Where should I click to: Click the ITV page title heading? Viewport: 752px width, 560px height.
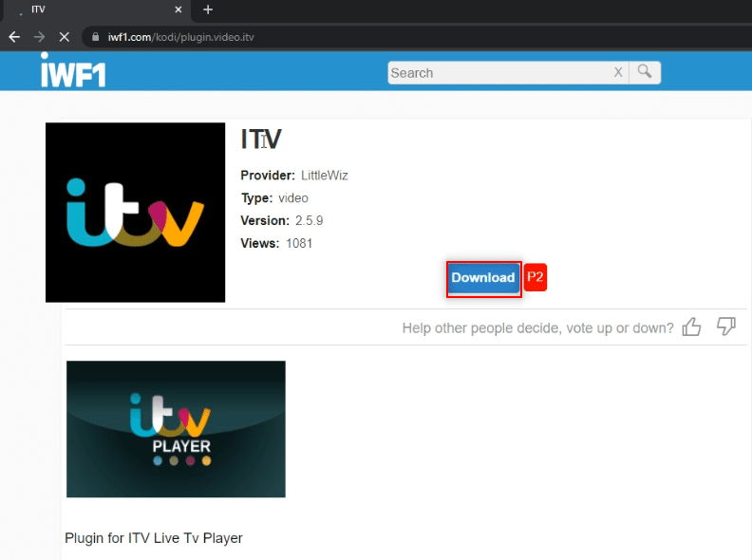tap(261, 140)
